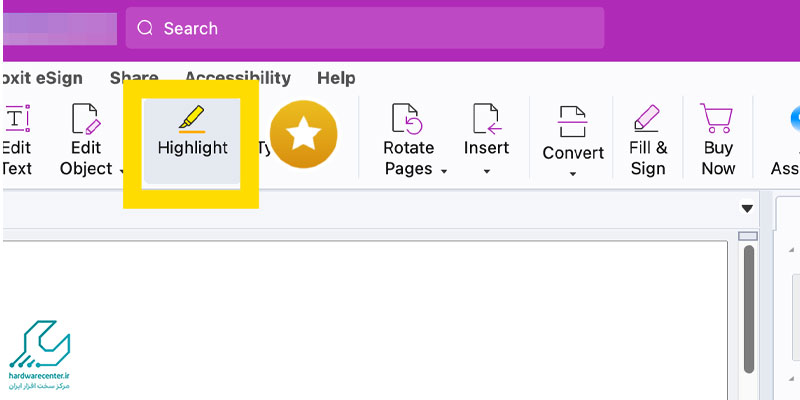Click the small split box above the scrollbar
The height and width of the screenshot is (400, 800).
(748, 236)
